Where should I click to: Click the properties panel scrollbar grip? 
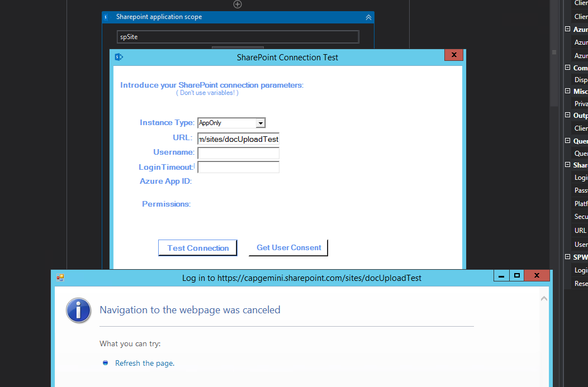pos(554,52)
